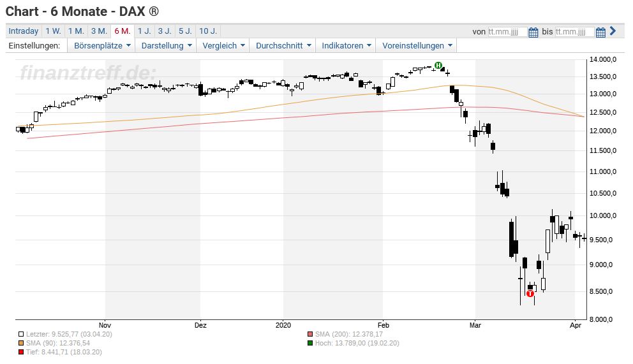
Task: Select the 10 J. time range tab
Action: tap(208, 31)
